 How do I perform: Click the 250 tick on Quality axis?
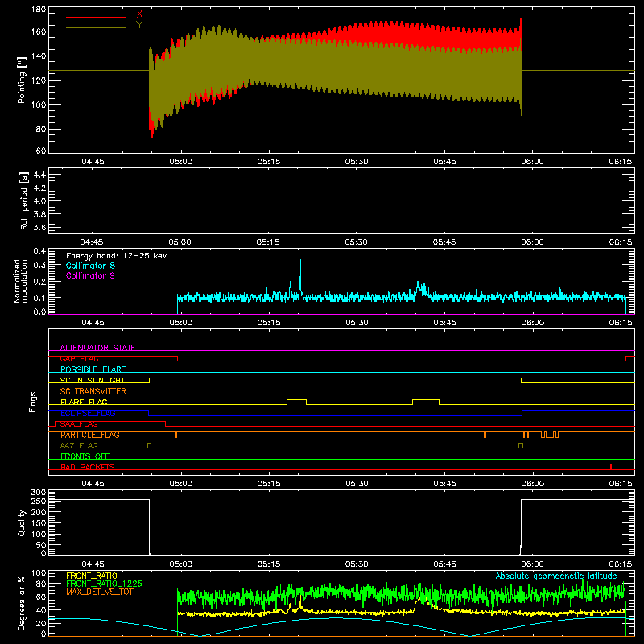pyautogui.click(x=39, y=501)
